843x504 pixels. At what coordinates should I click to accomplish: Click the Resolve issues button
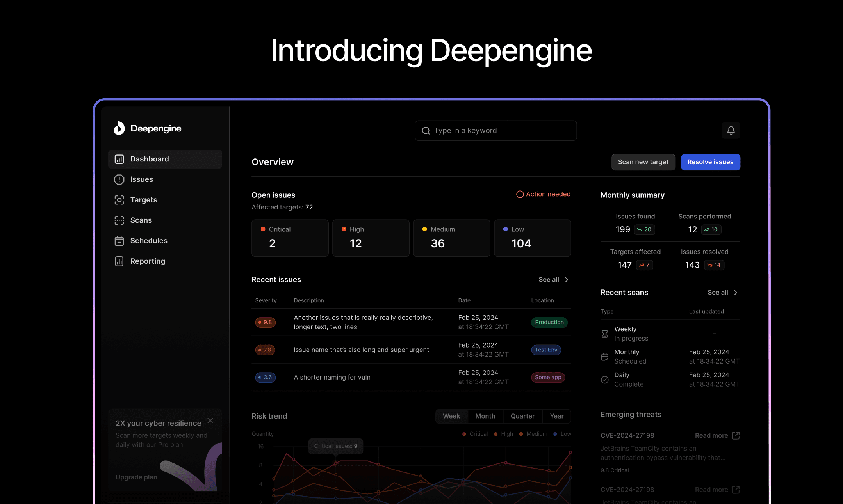pos(710,162)
